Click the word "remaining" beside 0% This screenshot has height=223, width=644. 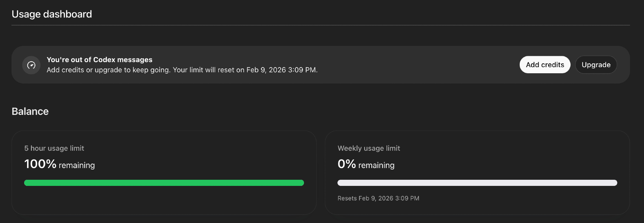pos(376,165)
